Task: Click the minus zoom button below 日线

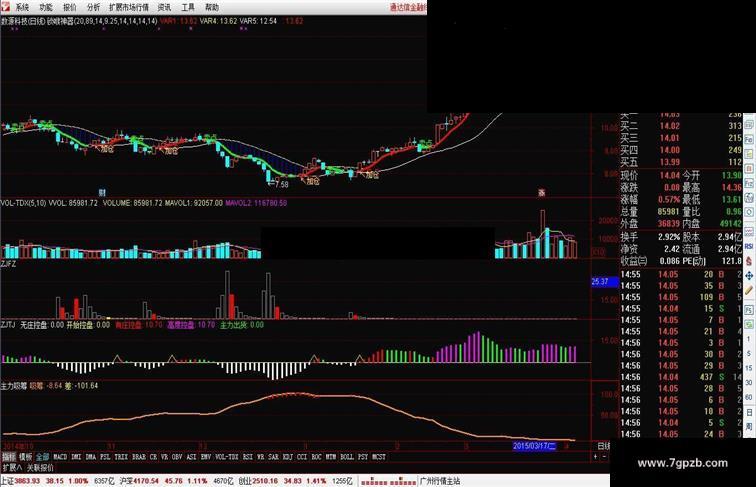Action: click(x=604, y=456)
